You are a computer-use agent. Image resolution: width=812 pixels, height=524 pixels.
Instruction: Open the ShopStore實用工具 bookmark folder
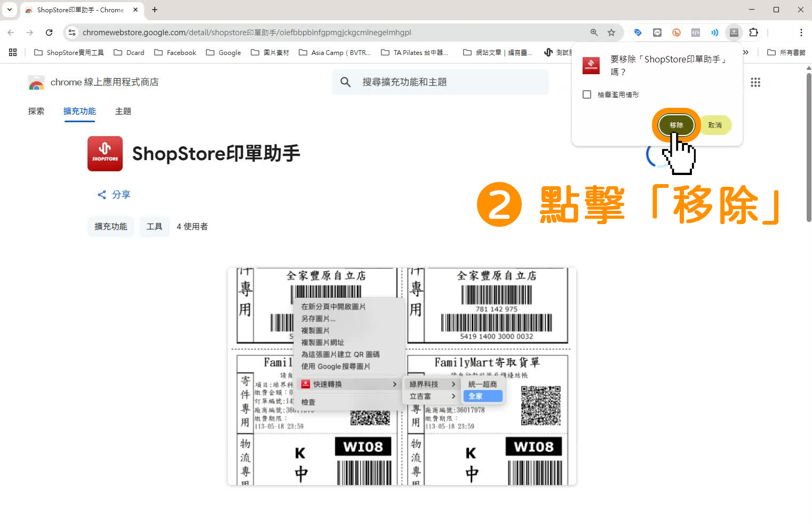pos(69,52)
